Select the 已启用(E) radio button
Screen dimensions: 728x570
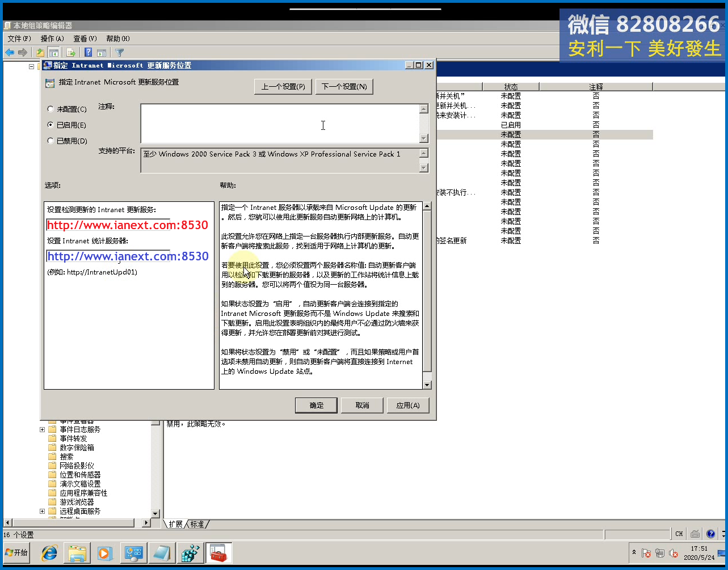51,125
